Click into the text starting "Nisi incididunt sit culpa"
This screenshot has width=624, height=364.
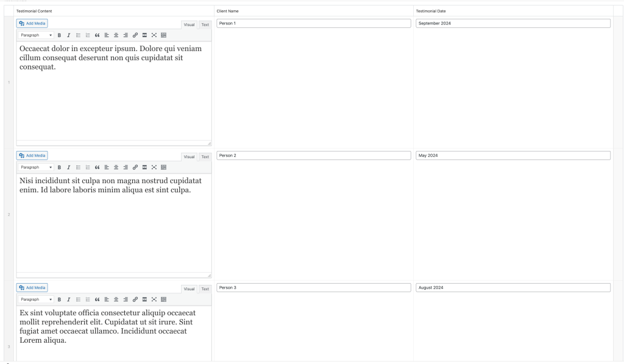(x=111, y=185)
